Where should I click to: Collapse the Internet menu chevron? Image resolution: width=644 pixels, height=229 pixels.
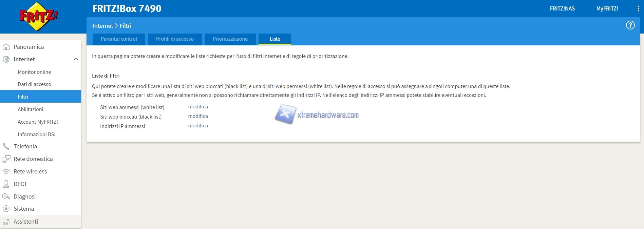pyautogui.click(x=76, y=59)
